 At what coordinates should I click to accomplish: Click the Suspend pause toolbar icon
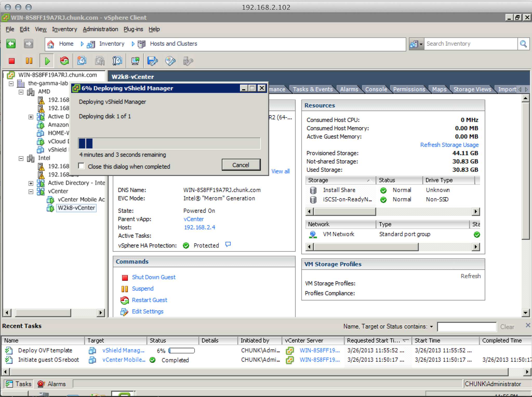tap(29, 61)
